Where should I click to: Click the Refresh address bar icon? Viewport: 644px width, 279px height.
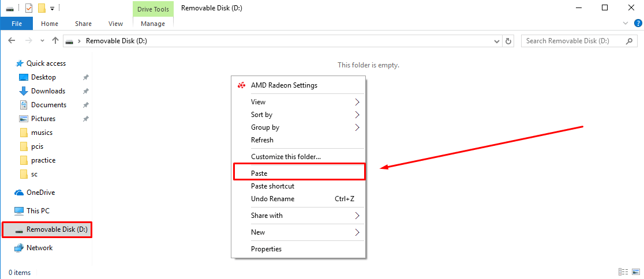pyautogui.click(x=508, y=41)
